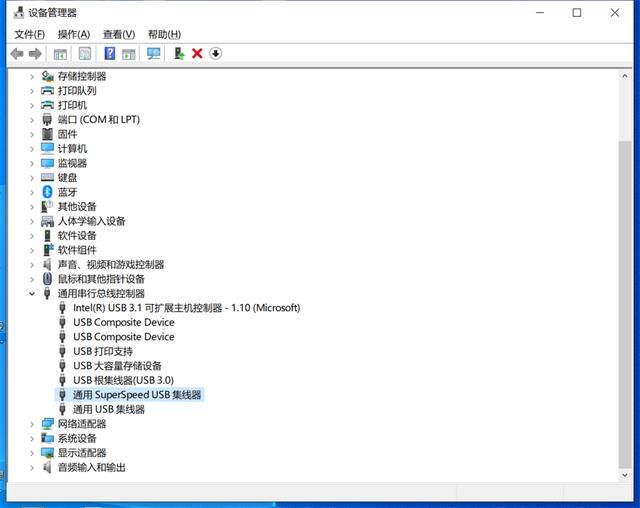The height and width of the screenshot is (508, 640).
Task: Collapse the 通用串行总线控制器 node
Action: point(32,293)
